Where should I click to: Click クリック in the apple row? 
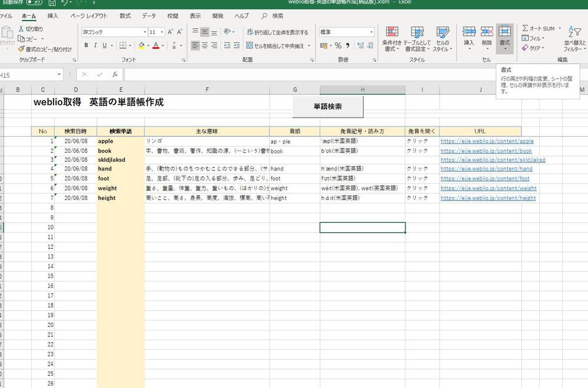coord(417,141)
